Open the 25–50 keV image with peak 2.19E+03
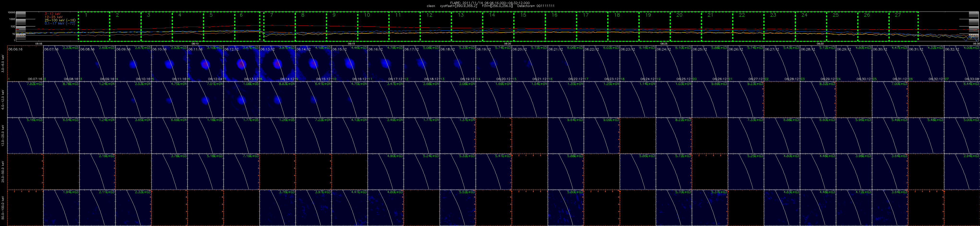This screenshot has width=980, height=226. pos(97,171)
